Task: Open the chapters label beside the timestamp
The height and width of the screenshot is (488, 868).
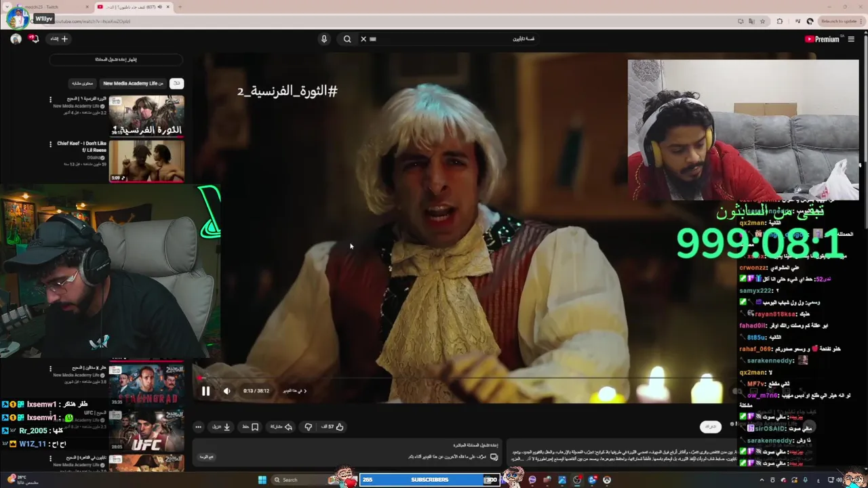Action: point(295,390)
